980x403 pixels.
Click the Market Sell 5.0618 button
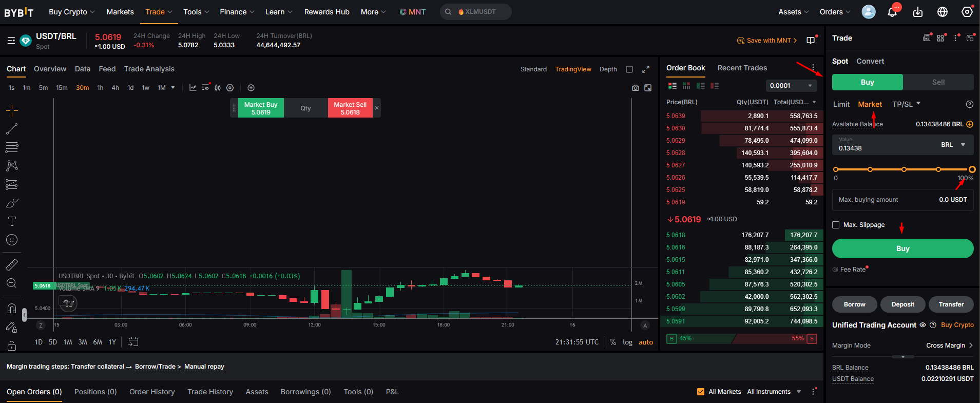[350, 108]
